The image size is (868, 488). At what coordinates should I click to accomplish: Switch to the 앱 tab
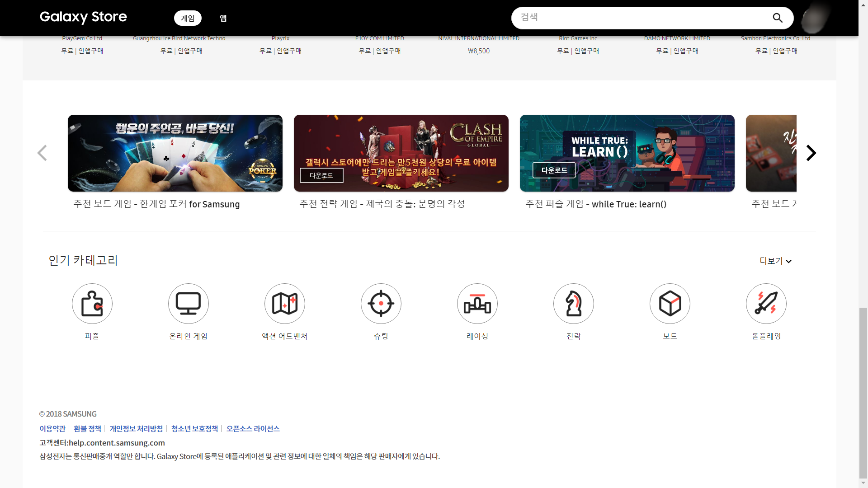tap(223, 18)
